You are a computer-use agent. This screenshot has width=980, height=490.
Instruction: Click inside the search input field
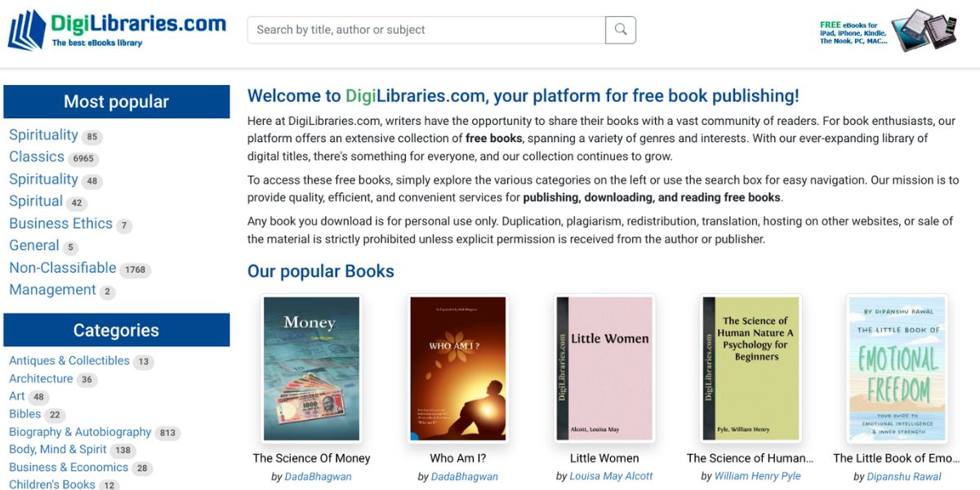425,29
